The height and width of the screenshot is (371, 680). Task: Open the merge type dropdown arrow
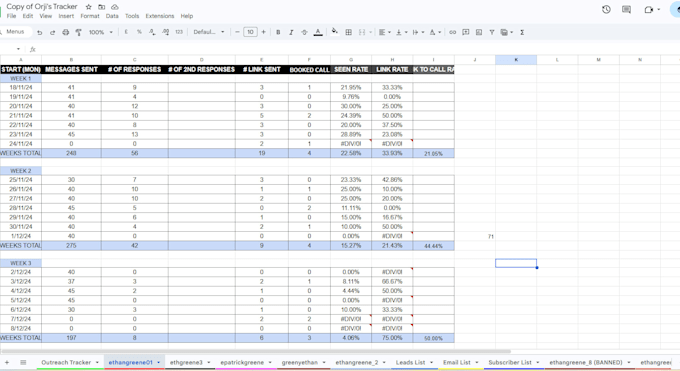coord(370,32)
